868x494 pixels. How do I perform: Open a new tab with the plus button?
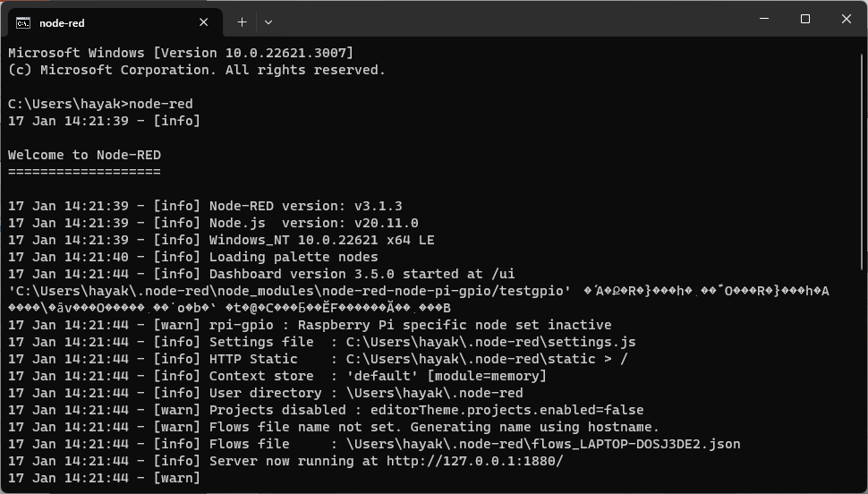242,22
